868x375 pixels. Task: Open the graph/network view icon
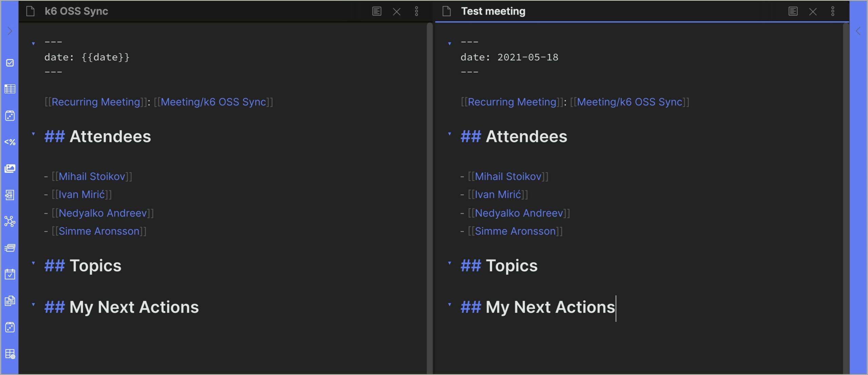tap(9, 221)
